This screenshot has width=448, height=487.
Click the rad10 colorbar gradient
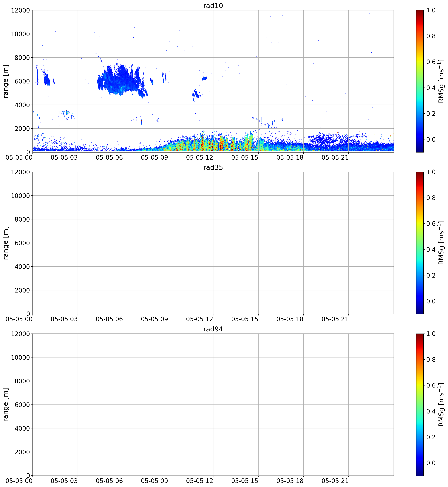[420, 81]
